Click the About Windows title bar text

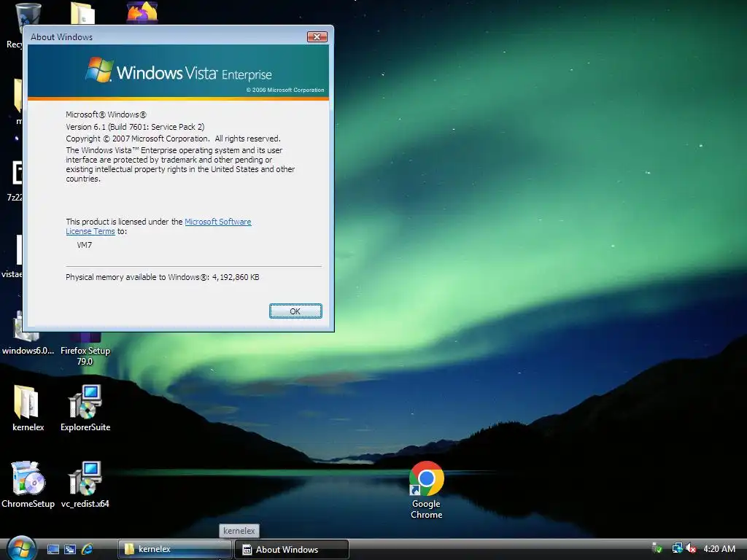(x=61, y=36)
